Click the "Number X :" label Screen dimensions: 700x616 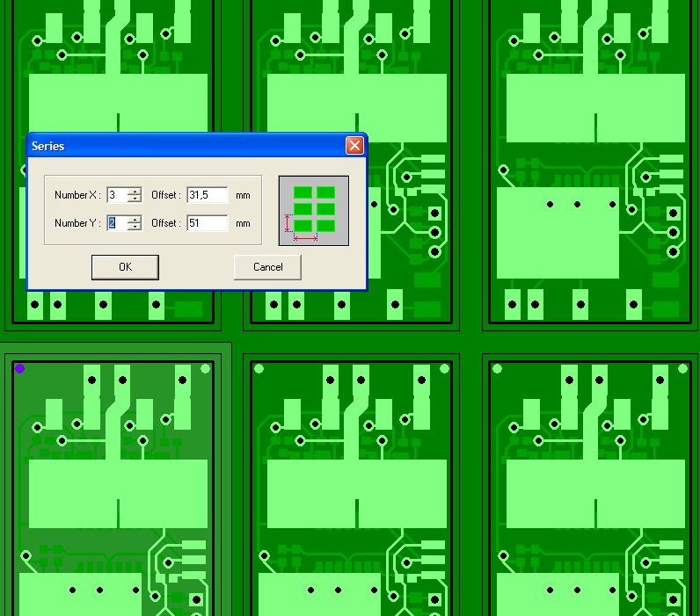(x=77, y=195)
